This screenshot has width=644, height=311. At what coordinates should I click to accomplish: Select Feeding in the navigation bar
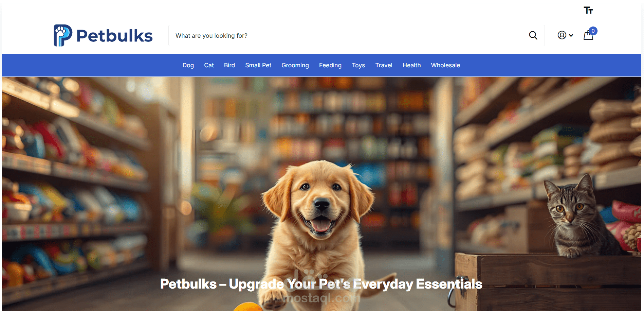[x=330, y=65]
